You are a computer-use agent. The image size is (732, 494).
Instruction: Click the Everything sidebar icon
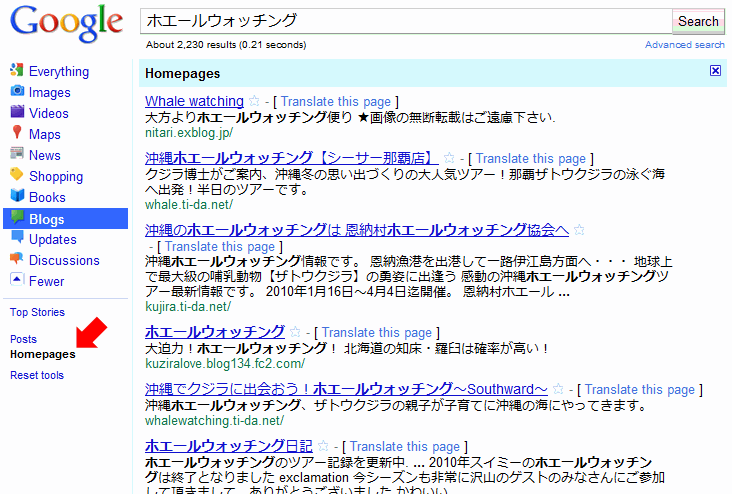[x=17, y=71]
